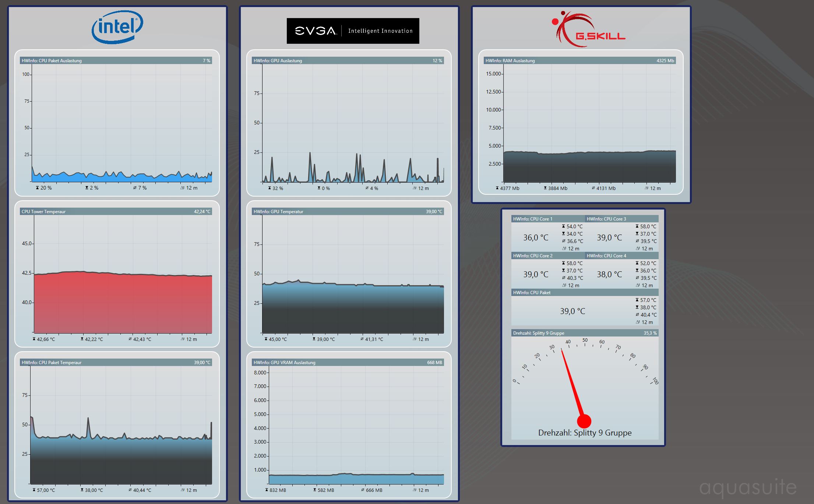Click the VRAM maximum '832 MB'
The width and height of the screenshot is (814, 504).
(x=278, y=490)
